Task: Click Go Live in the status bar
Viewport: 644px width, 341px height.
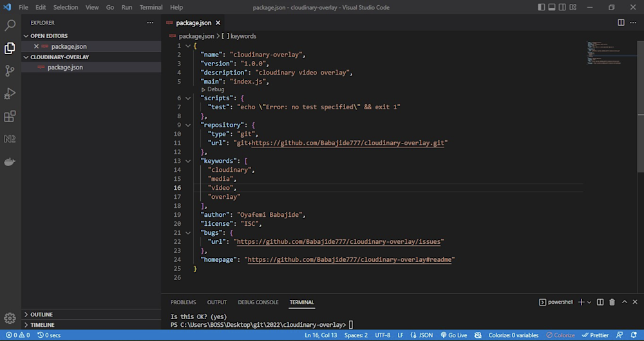Action: (454, 335)
